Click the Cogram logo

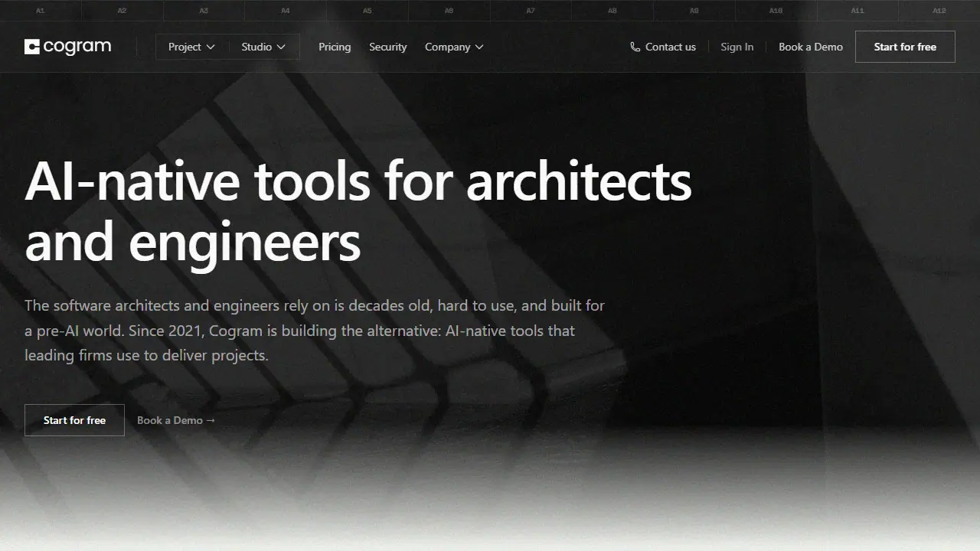pos(67,47)
